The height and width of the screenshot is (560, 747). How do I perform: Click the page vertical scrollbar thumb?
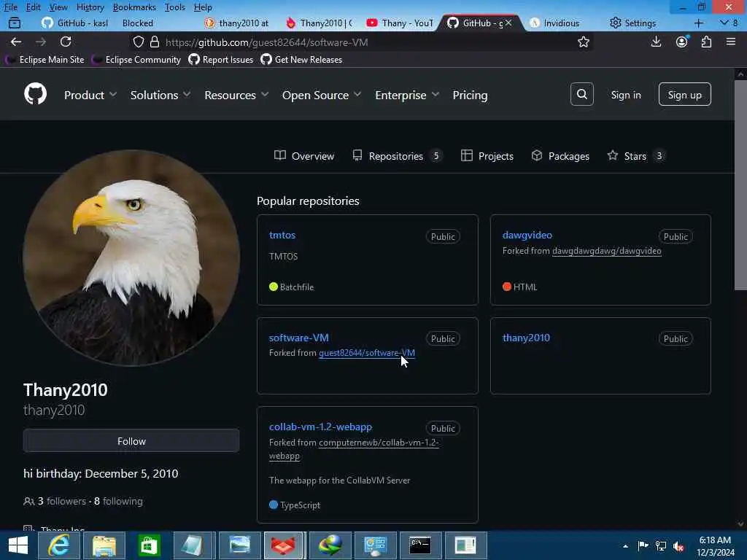pos(740,184)
